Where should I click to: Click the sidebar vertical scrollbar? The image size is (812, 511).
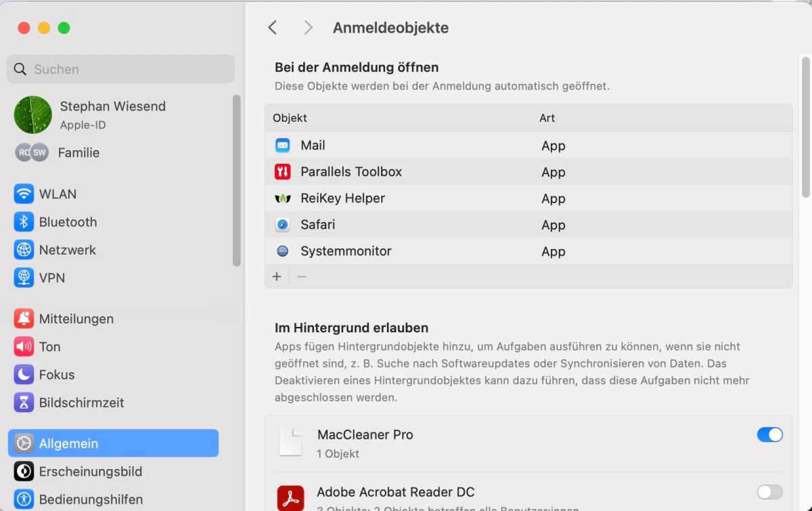click(236, 180)
